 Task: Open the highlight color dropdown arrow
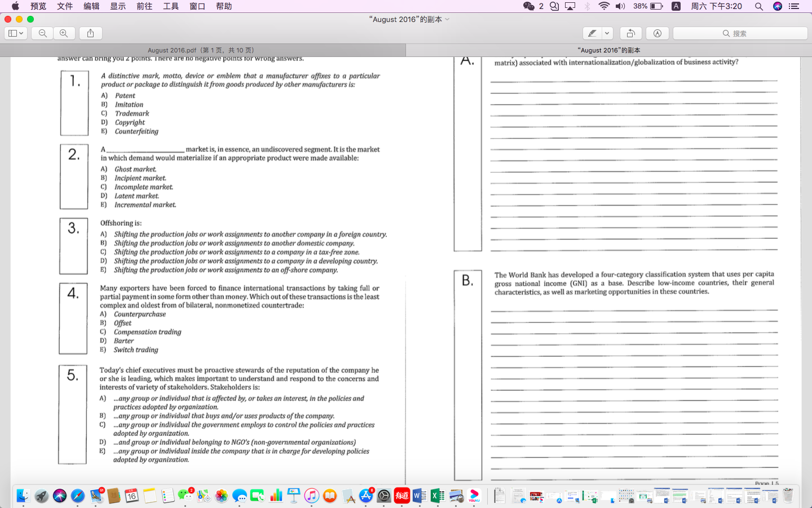click(x=607, y=33)
